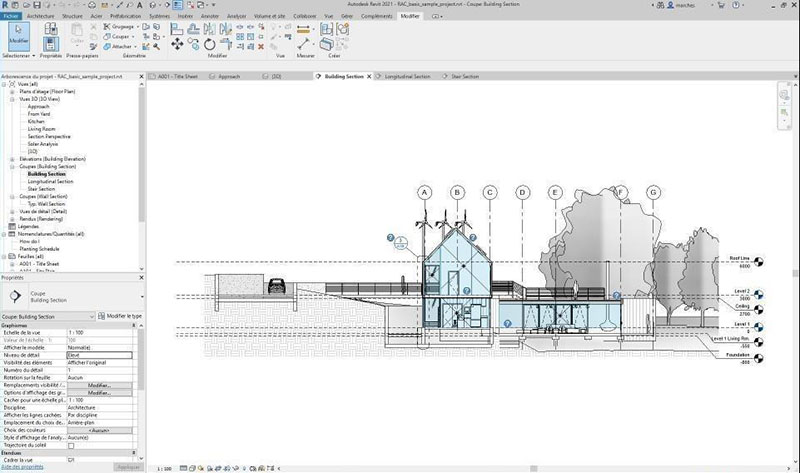Collapse Coupes (Building Section) node
This screenshot has width=800, height=473.
[x=12, y=166]
